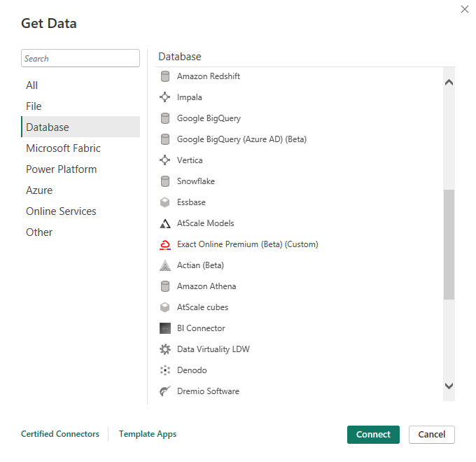Screen dimensions: 476x462
Task: Select the Denodo dots icon
Action: click(165, 370)
